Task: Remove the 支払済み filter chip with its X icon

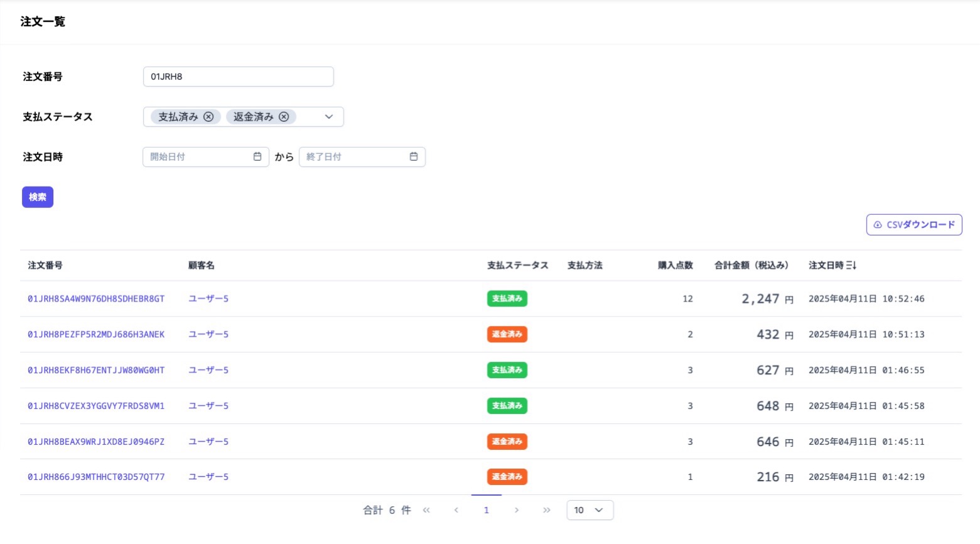Action: coord(209,116)
